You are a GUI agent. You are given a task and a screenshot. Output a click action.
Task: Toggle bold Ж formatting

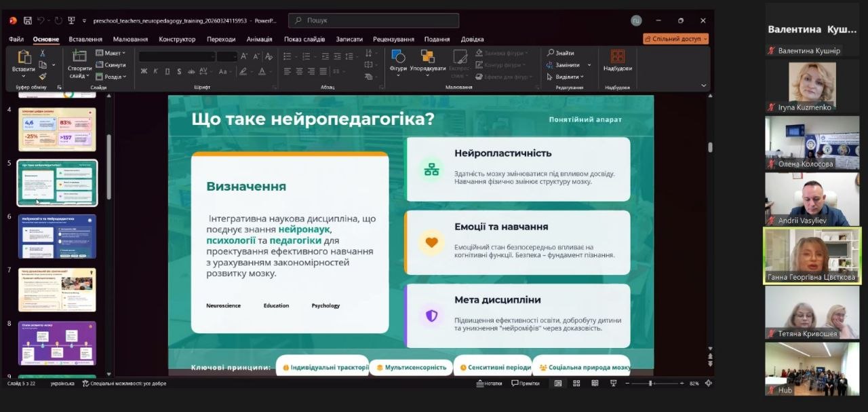[x=144, y=71]
